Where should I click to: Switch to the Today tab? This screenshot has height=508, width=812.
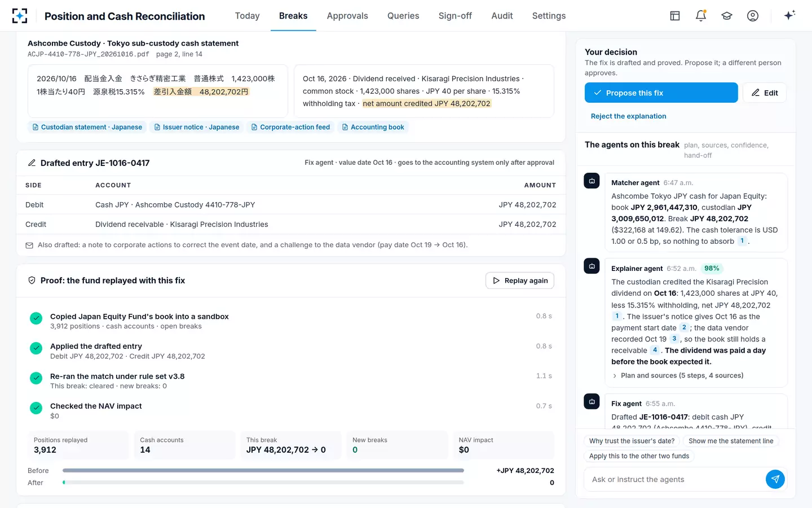tap(248, 16)
